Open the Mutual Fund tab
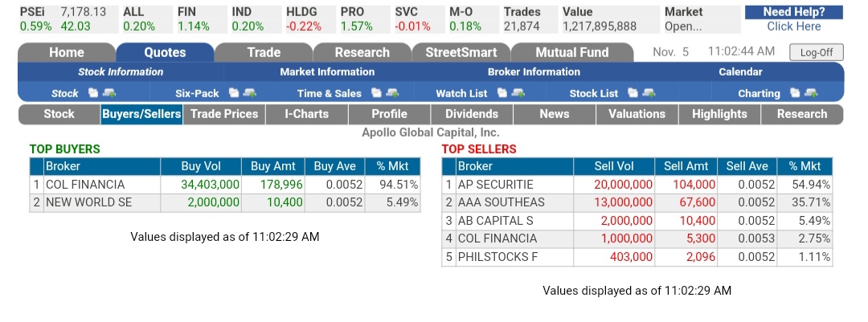The height and width of the screenshot is (322, 868). [571, 53]
